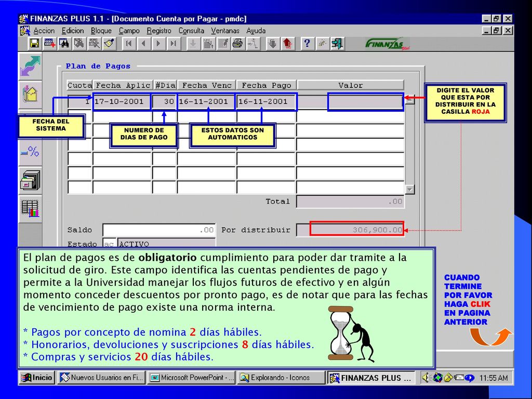Open the Campo menu
The image size is (532, 399).
(129, 31)
